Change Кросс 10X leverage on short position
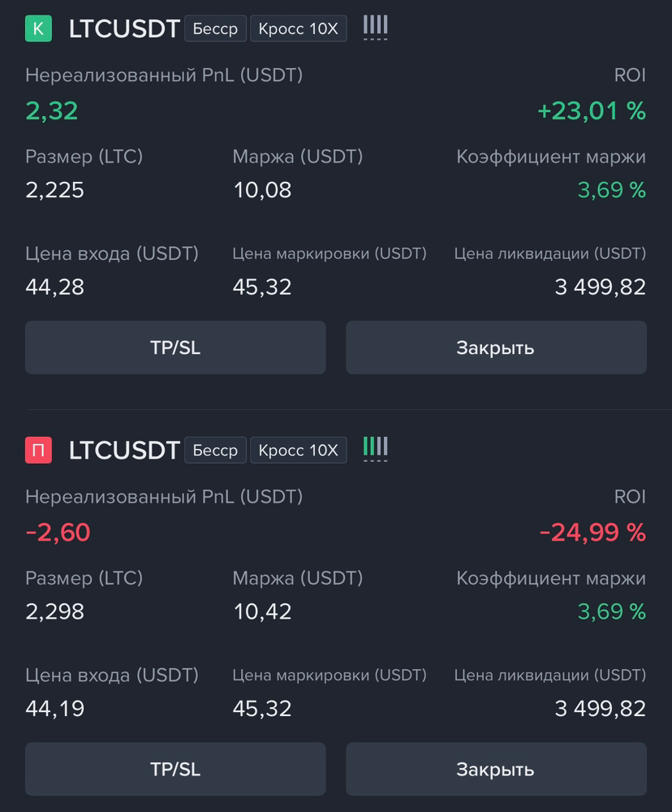Viewport: 672px width, 812px height. point(298,450)
